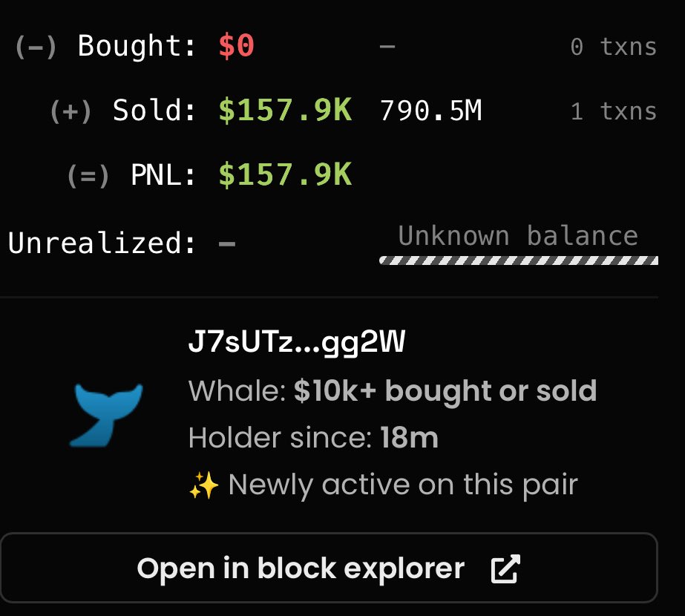Click Newly active on this pair text
The image size is (685, 616).
coord(403,485)
